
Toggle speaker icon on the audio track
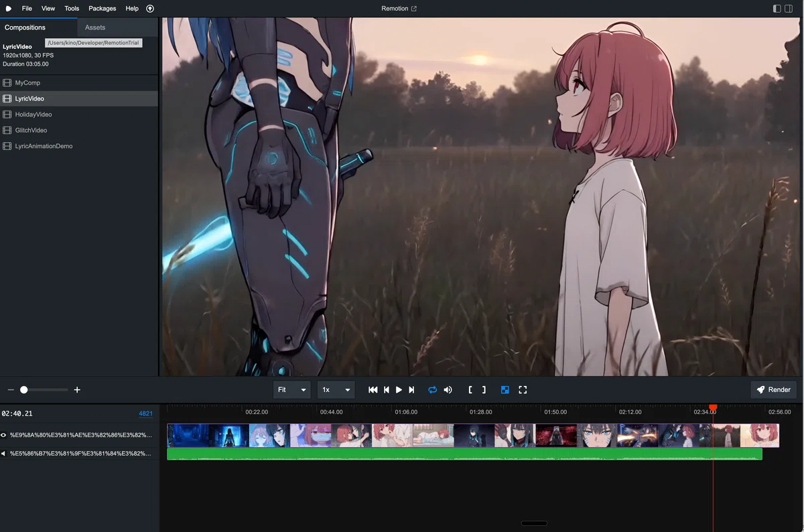pyautogui.click(x=3, y=454)
